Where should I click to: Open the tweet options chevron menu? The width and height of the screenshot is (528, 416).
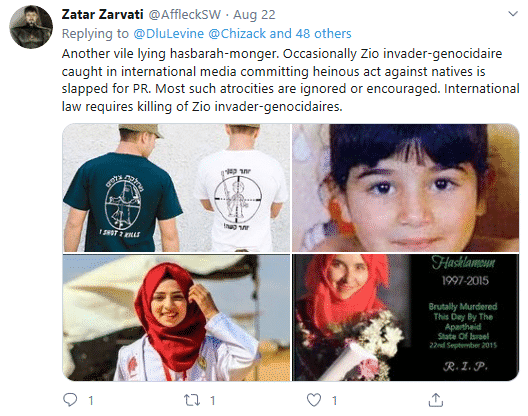[x=513, y=14]
